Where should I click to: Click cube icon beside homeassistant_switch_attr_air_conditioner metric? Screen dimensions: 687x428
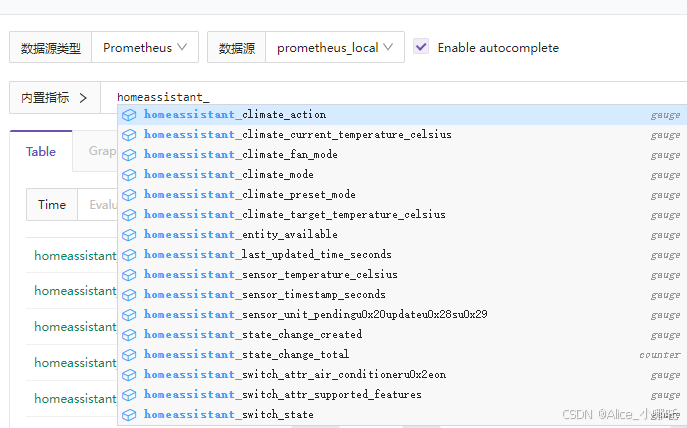[129, 375]
